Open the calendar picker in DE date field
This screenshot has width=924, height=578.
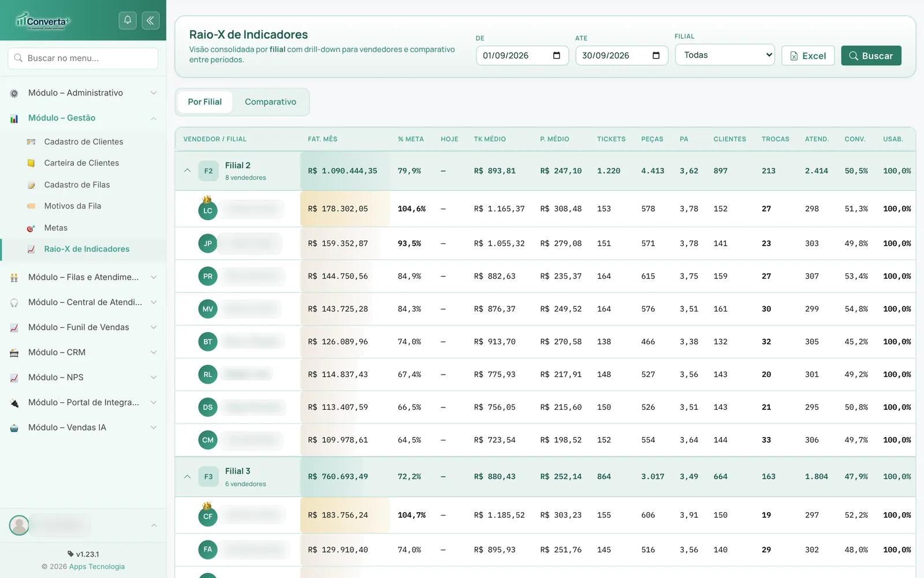pyautogui.click(x=557, y=55)
